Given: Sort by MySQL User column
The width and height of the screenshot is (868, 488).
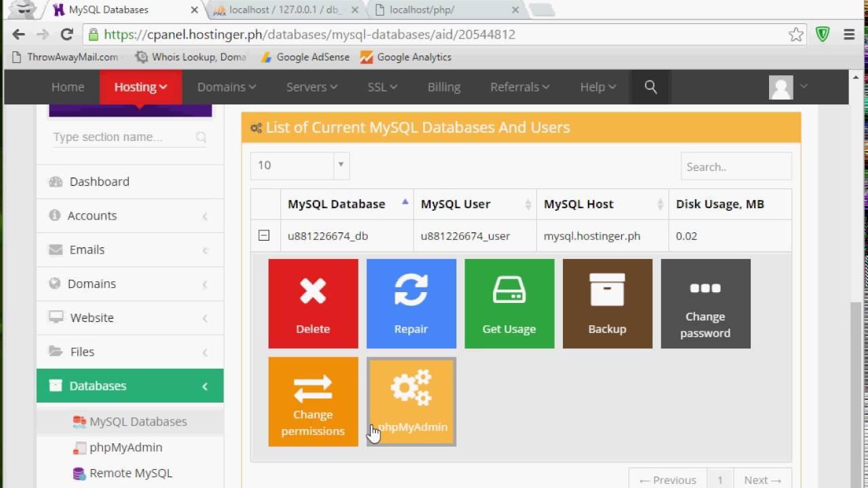Looking at the screenshot, I should pyautogui.click(x=475, y=204).
